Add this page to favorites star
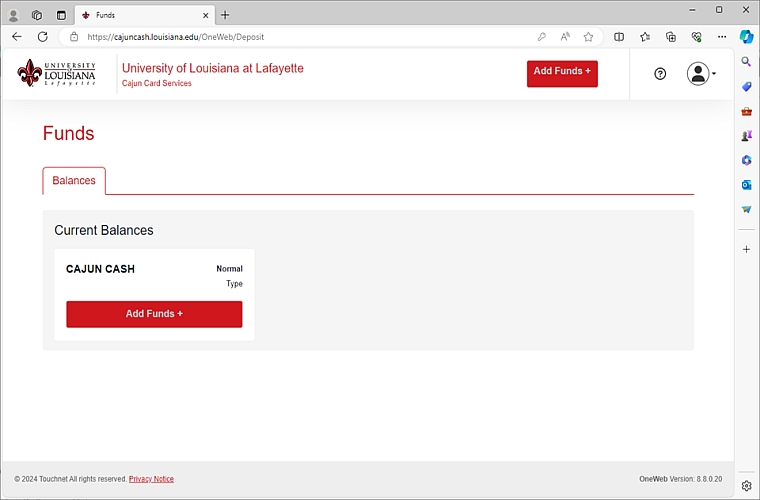 pos(588,37)
